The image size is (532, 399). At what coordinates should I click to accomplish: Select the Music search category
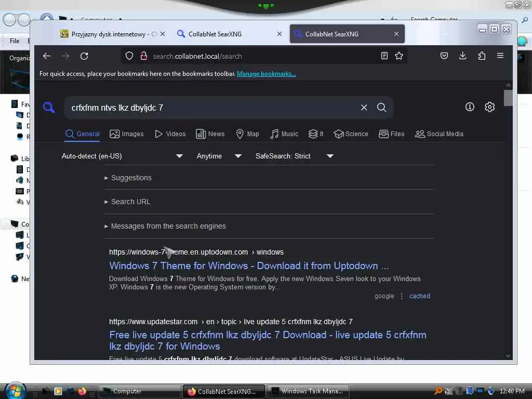click(284, 134)
